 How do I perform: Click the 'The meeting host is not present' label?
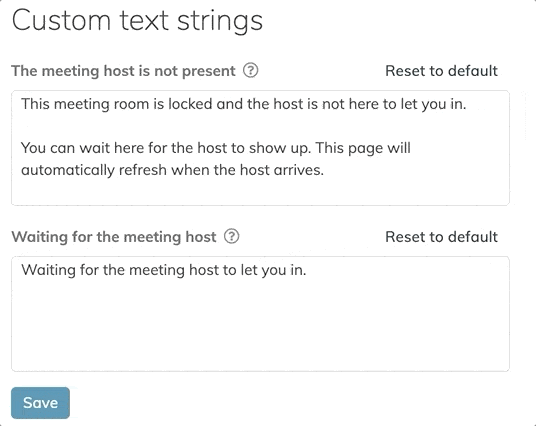click(x=123, y=71)
